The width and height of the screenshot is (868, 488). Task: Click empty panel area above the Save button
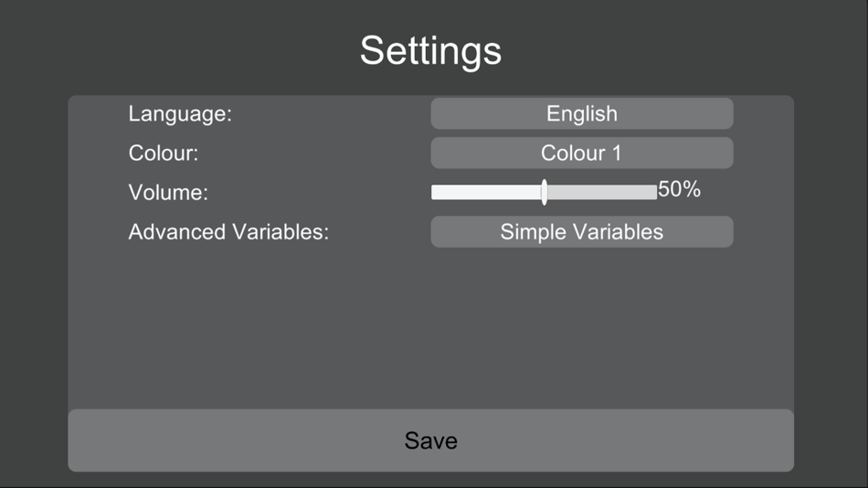430,329
